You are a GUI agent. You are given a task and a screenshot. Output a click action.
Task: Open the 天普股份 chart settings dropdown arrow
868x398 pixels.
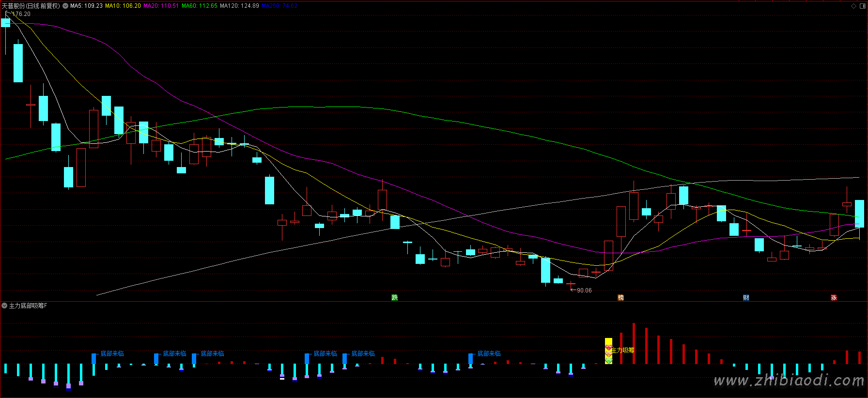tap(65, 6)
